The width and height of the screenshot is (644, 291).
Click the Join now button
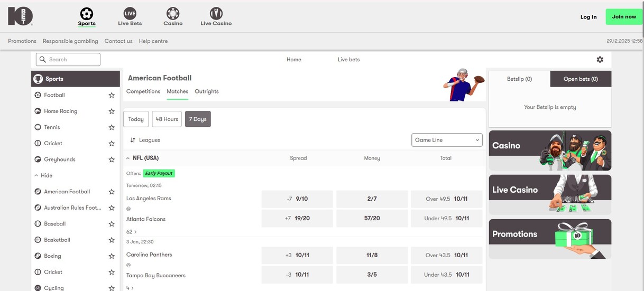624,17
